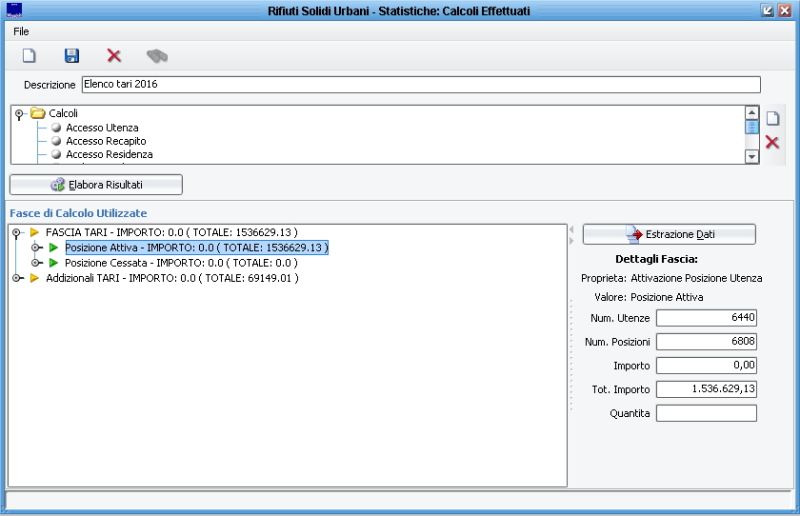
Task: Click the green arrow of Posizione Attiva
Action: click(x=54, y=248)
